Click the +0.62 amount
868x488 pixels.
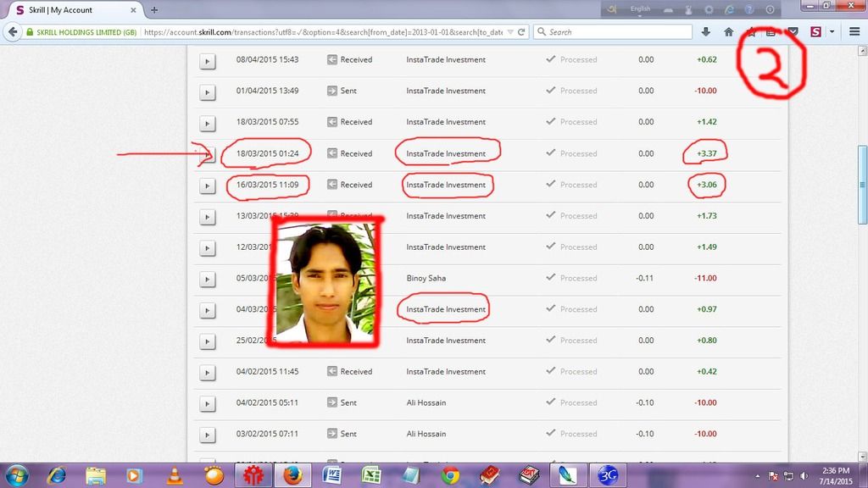[706, 60]
